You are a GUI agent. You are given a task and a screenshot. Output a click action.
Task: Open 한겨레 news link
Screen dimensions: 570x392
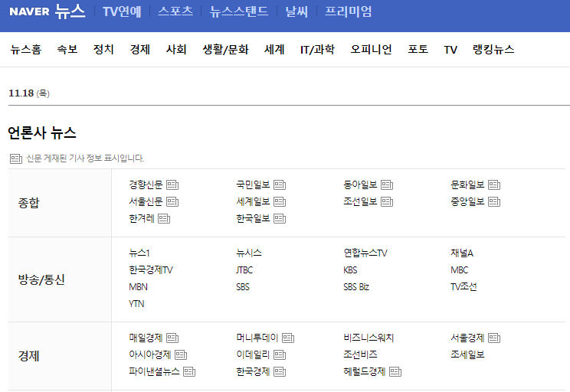click(x=142, y=219)
